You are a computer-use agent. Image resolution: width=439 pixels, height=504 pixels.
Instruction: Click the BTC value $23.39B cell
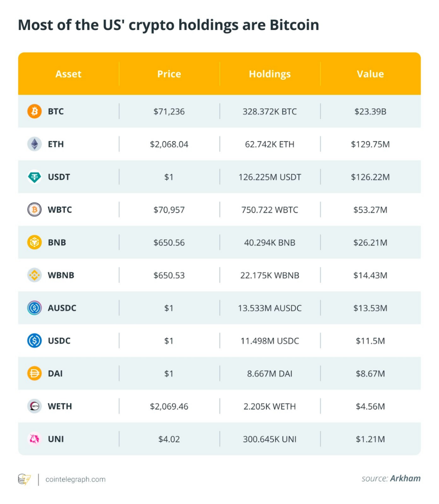point(370,111)
